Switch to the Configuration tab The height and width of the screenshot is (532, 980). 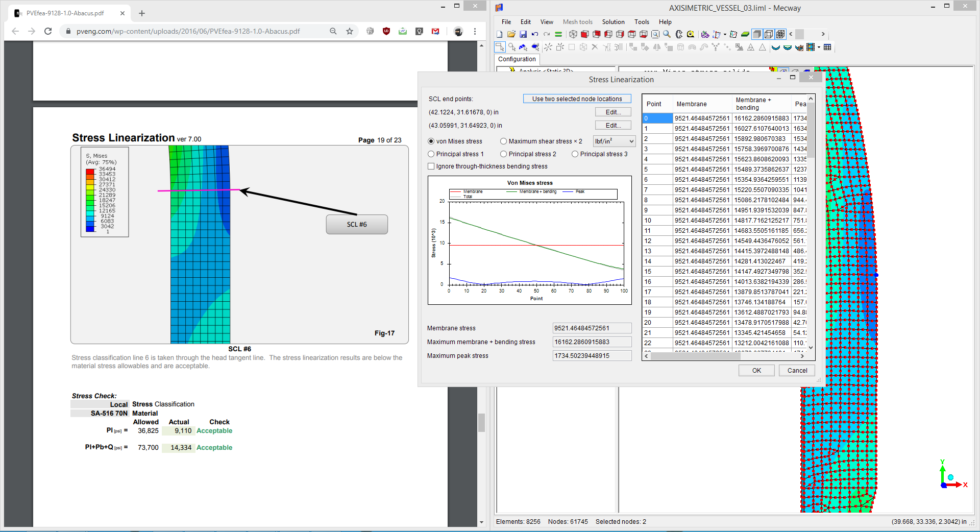coord(517,59)
